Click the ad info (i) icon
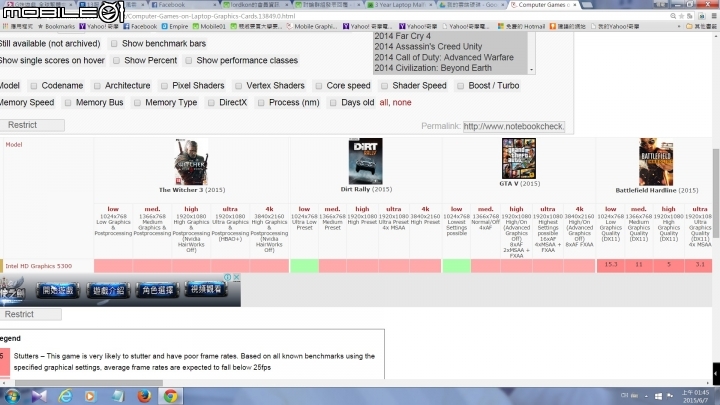Screen dimensions: 720x405 point(227,277)
